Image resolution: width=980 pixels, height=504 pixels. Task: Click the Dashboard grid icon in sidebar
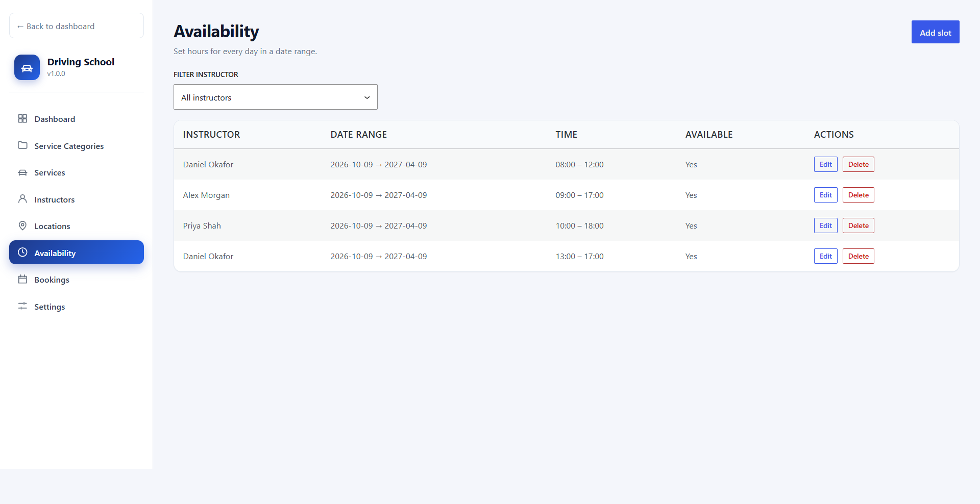click(x=22, y=118)
